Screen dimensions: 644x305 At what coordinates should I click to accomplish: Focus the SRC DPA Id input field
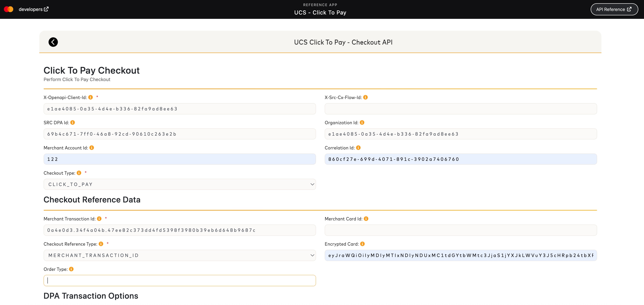click(179, 134)
